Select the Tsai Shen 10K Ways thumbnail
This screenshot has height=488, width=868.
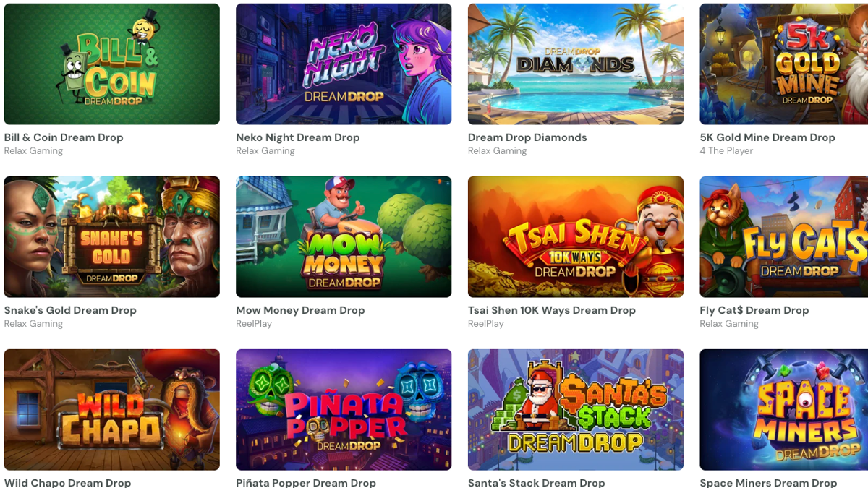[x=576, y=237]
